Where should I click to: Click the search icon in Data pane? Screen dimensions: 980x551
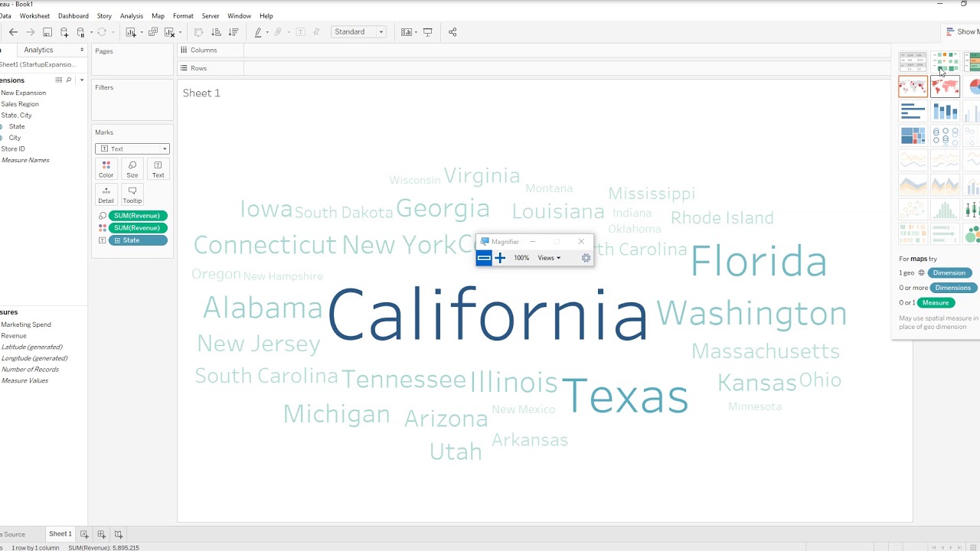click(69, 80)
